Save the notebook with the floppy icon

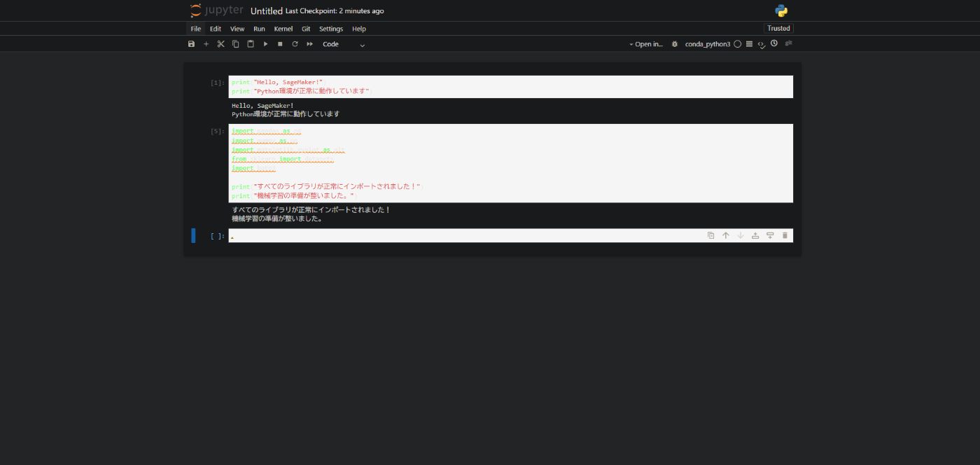pos(191,44)
